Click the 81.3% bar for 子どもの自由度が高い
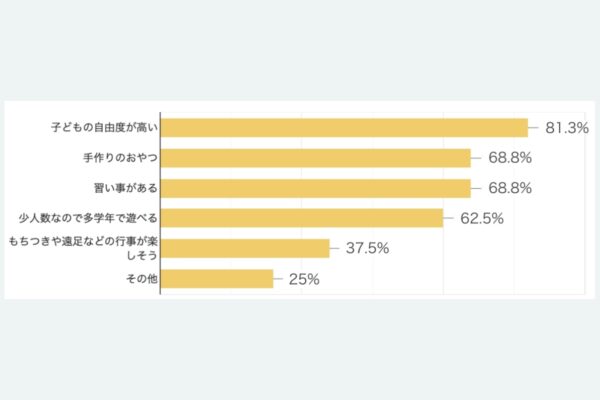Viewport: 600px width, 400px height. 344,128
